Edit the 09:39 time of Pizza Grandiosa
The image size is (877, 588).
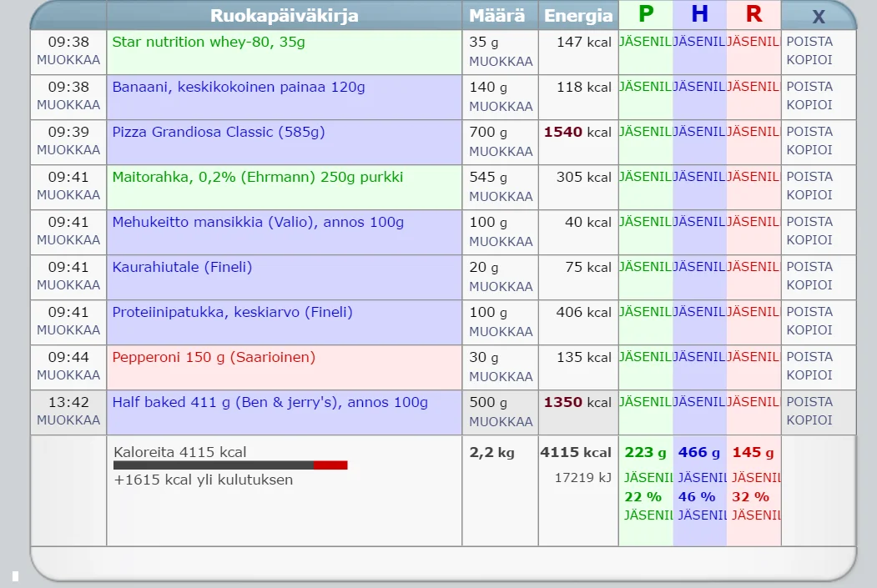(x=68, y=150)
